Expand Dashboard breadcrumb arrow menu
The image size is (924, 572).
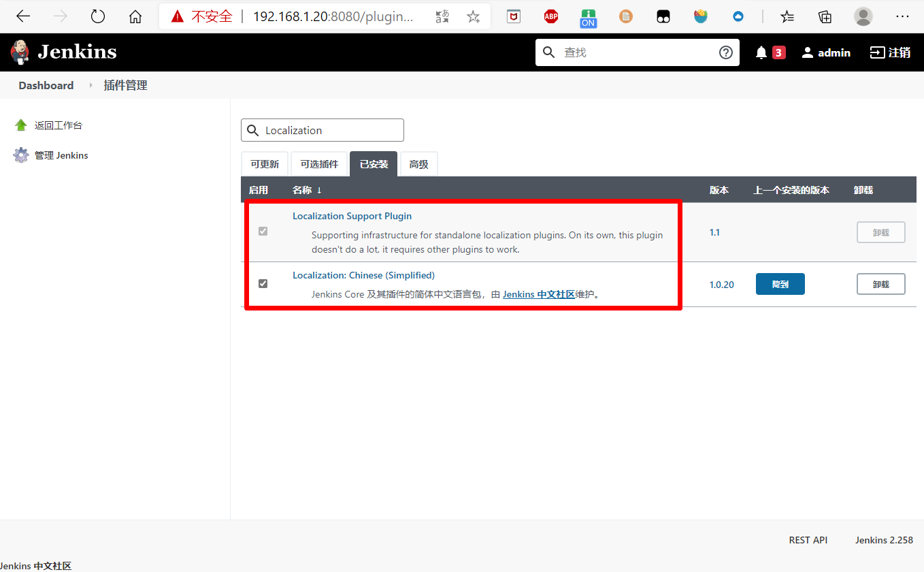point(90,85)
